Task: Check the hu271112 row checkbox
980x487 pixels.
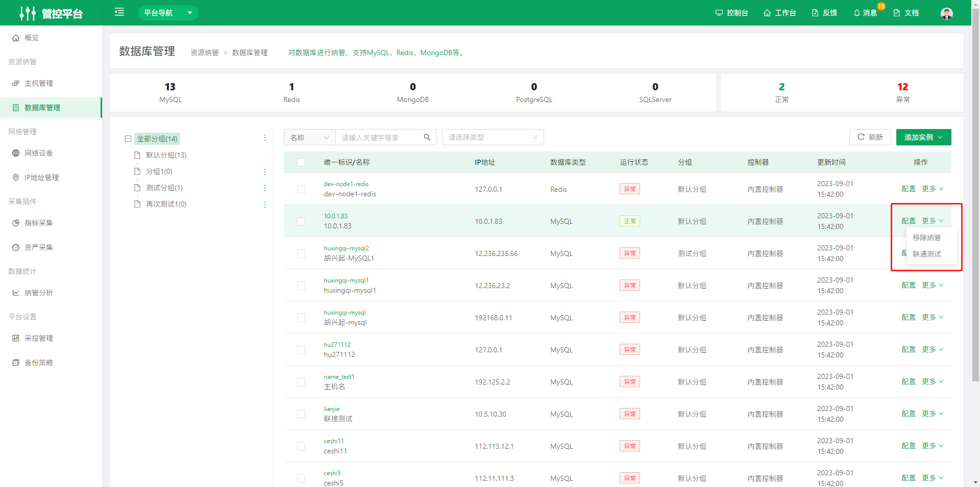Action: [301, 350]
